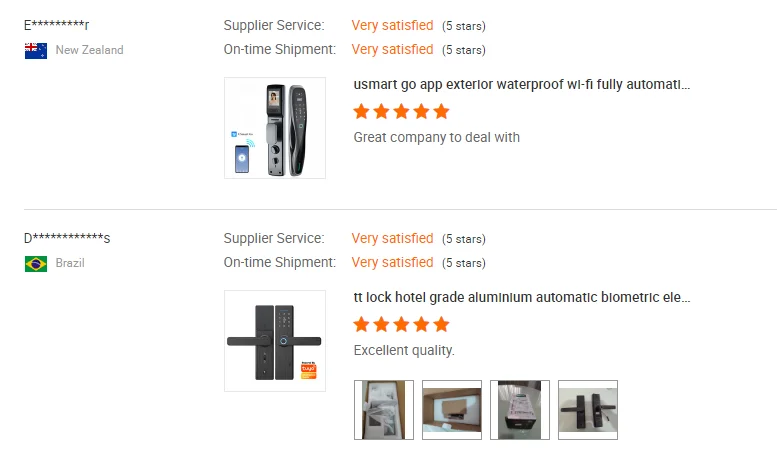Open the tt lock product image
Viewport: 777px width, 463px height.
275,341
